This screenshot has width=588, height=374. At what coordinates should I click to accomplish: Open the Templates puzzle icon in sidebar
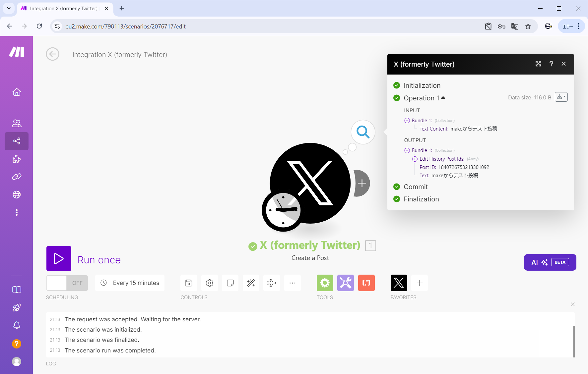click(17, 159)
